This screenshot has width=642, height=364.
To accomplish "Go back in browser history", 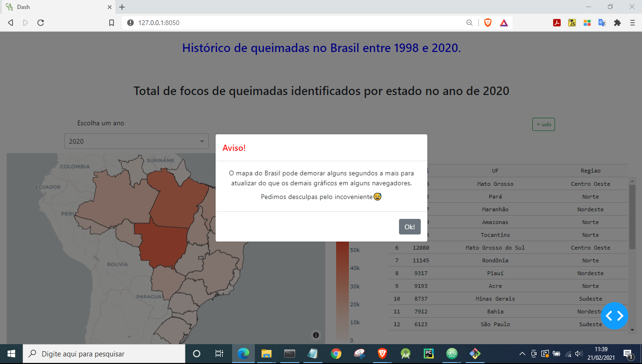I will click(x=10, y=22).
